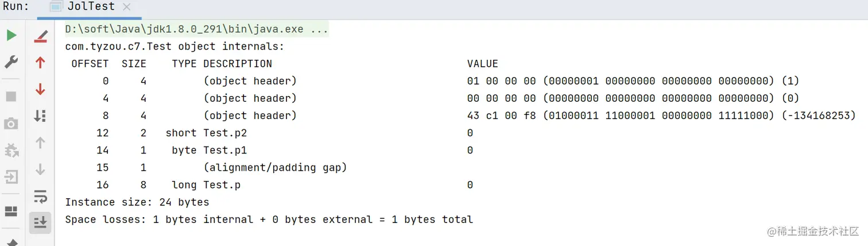Click the Dump Threads camera icon
The width and height of the screenshot is (868, 246).
click(x=11, y=124)
